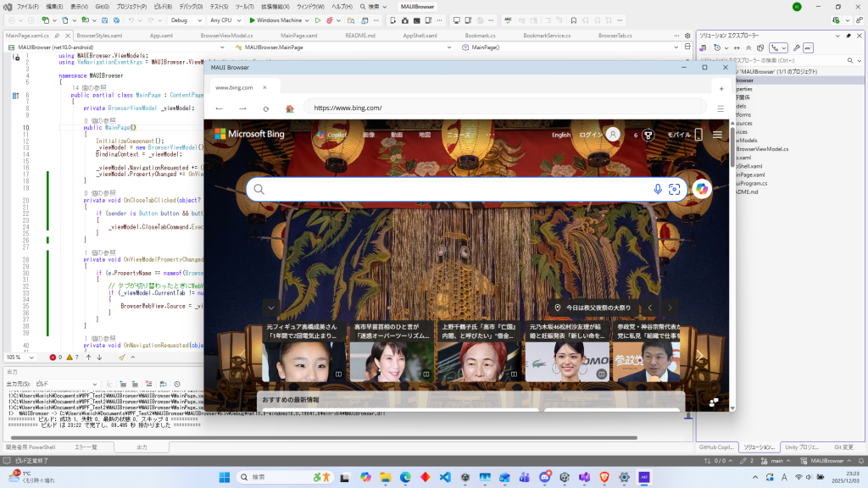Click the refresh icon in MAUI Browser
Screen dimensions: 868x488
(x=266, y=108)
